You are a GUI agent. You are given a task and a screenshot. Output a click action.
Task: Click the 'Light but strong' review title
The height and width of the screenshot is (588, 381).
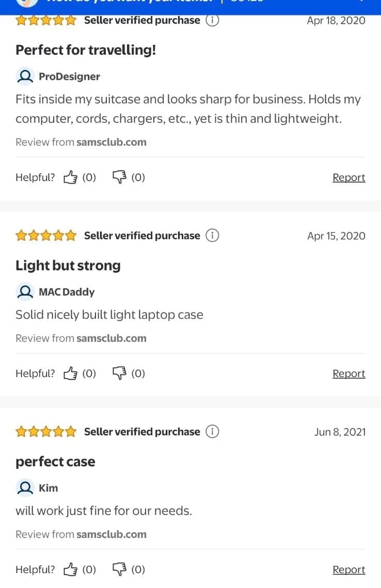68,266
